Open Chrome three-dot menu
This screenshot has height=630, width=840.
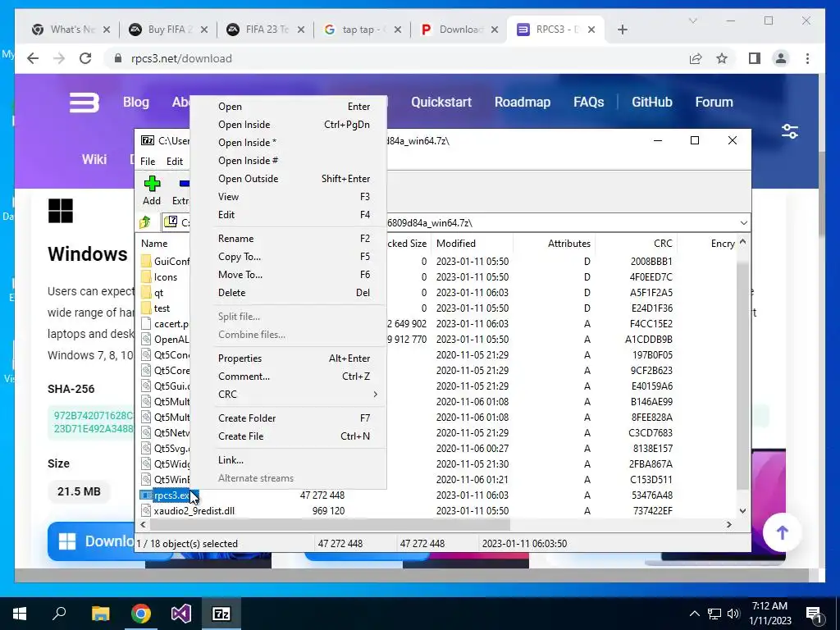(x=807, y=58)
